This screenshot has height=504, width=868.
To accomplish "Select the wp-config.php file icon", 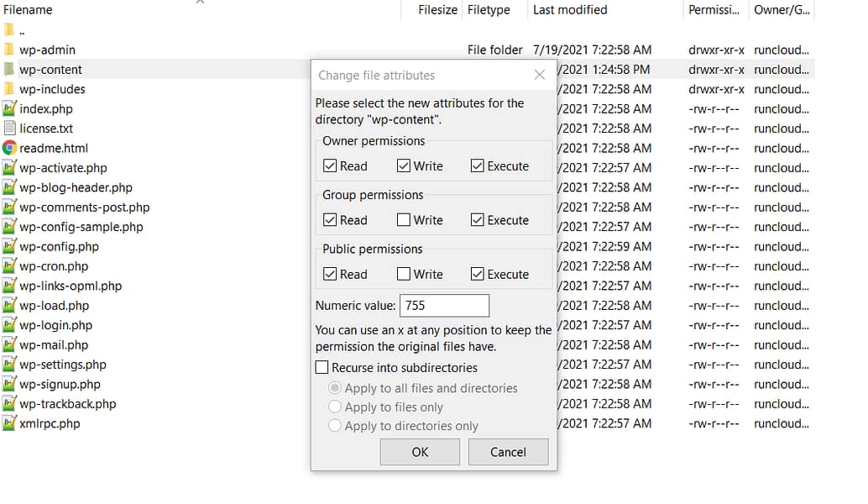I will (8, 246).
